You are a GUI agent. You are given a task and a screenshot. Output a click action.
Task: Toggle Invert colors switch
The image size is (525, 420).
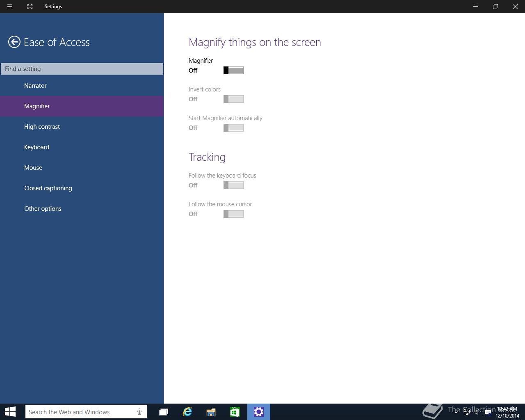tap(234, 99)
